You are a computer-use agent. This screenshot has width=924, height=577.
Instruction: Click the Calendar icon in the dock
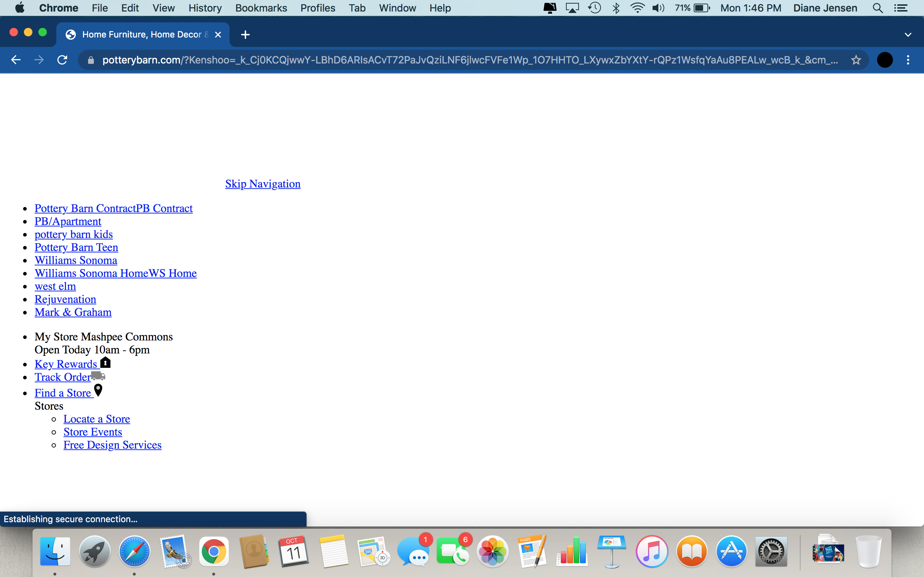pyautogui.click(x=293, y=551)
